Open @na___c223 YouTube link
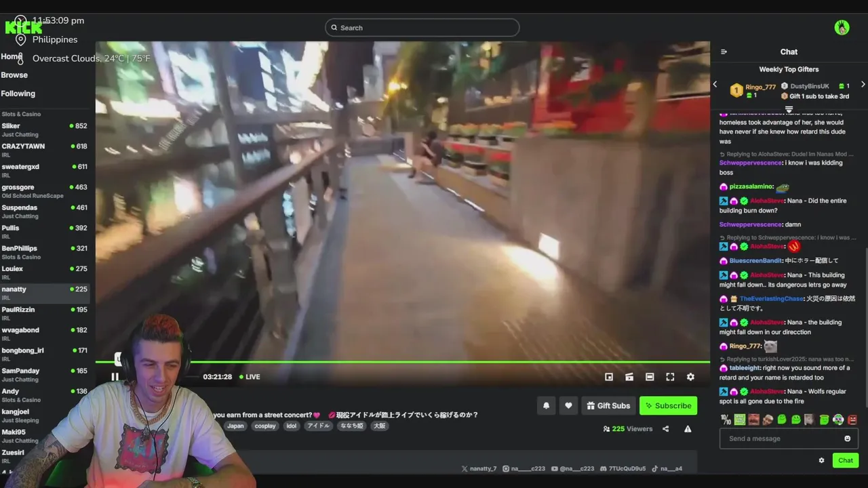The height and width of the screenshot is (488, 868). pyautogui.click(x=572, y=468)
